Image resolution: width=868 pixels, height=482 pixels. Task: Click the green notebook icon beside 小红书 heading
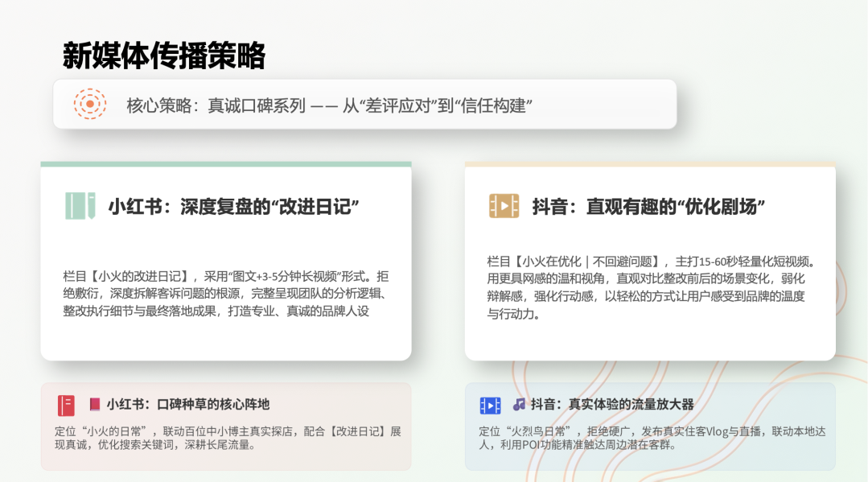point(80,206)
